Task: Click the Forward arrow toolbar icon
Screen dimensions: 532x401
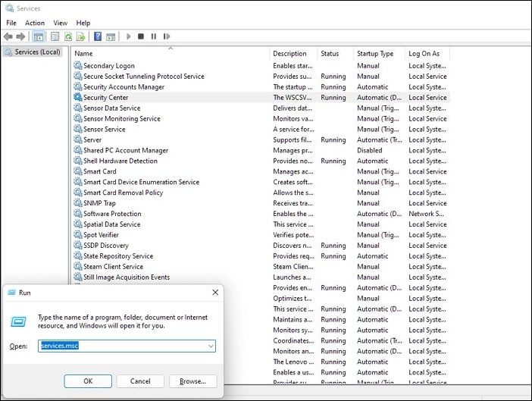Action: [x=20, y=36]
